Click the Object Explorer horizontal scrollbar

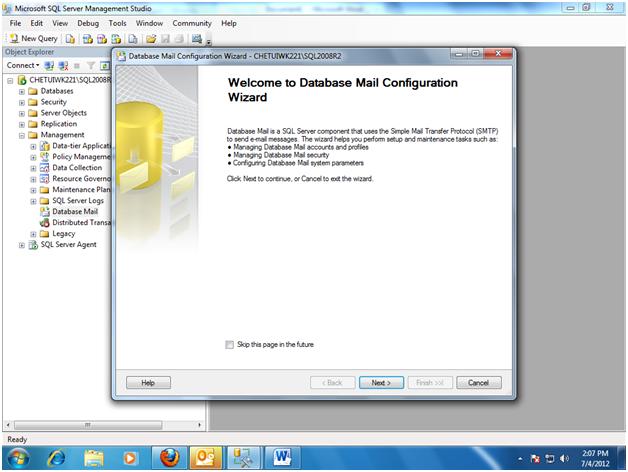[88, 425]
